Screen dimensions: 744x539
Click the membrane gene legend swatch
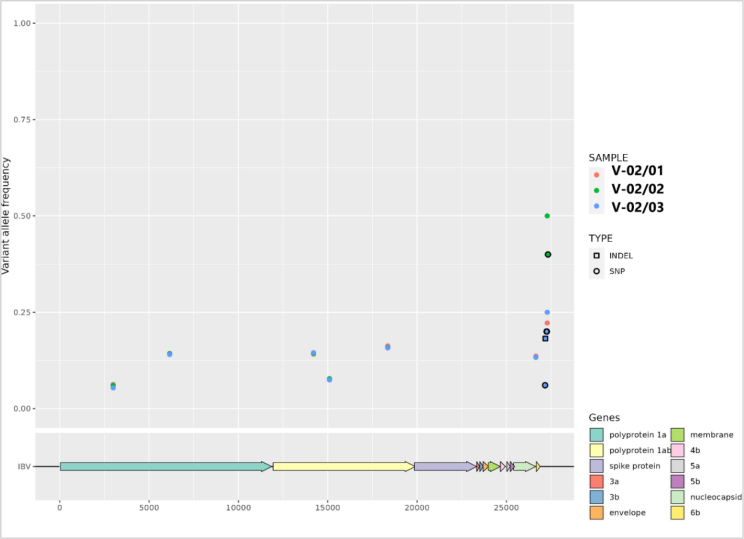point(677,435)
